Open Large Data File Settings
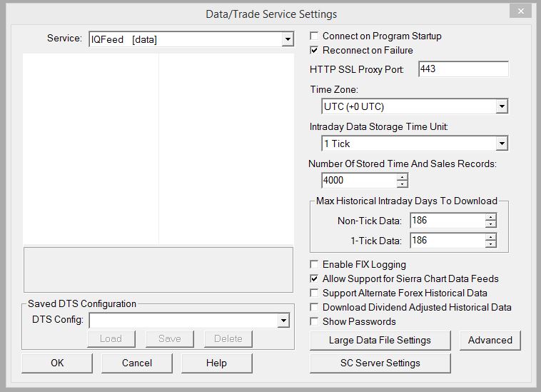541x392 pixels. pyautogui.click(x=380, y=341)
